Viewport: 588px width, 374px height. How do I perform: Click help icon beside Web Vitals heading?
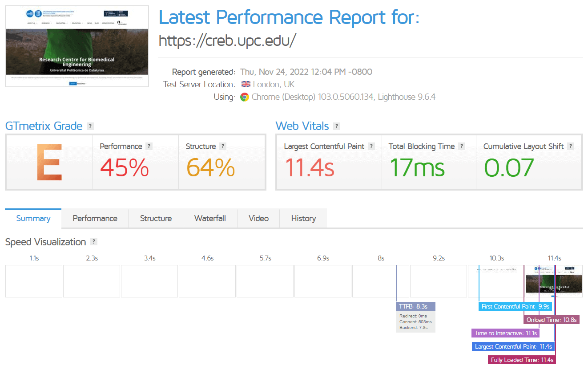pos(337,126)
